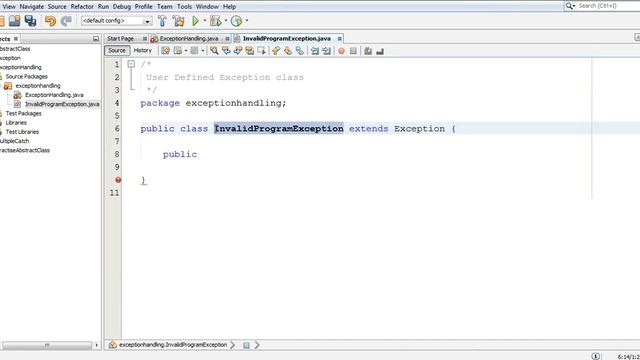
Task: Click the Redo toolbar icon
Action: [x=66, y=21]
